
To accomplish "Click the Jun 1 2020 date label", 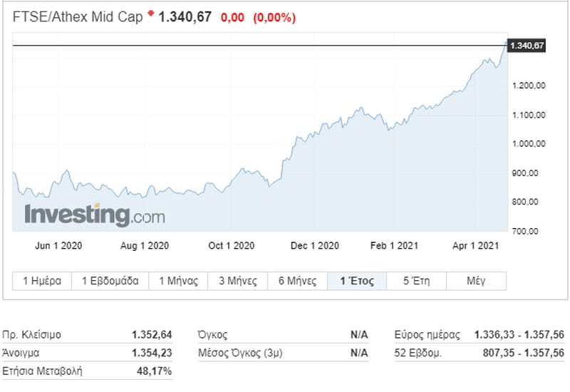I will pos(58,246).
